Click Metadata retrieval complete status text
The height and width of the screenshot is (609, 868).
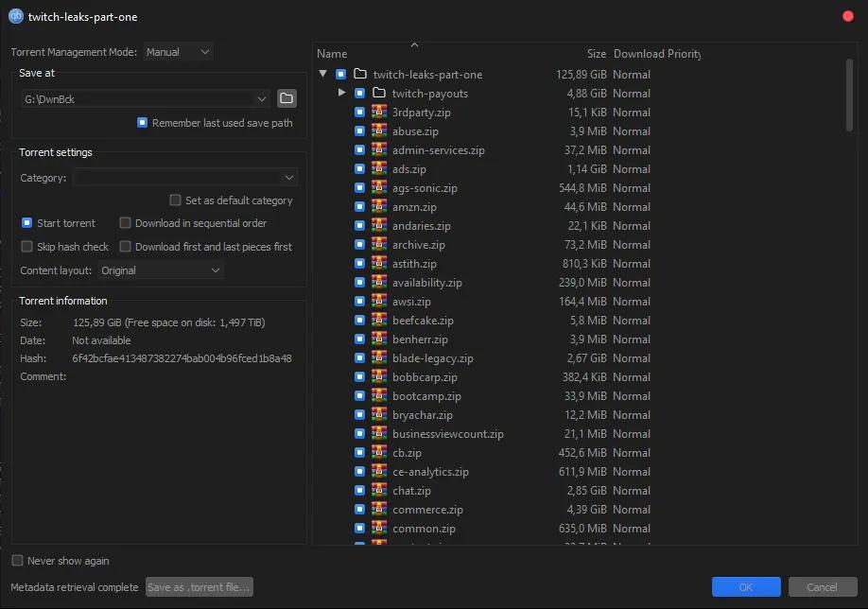click(x=74, y=587)
